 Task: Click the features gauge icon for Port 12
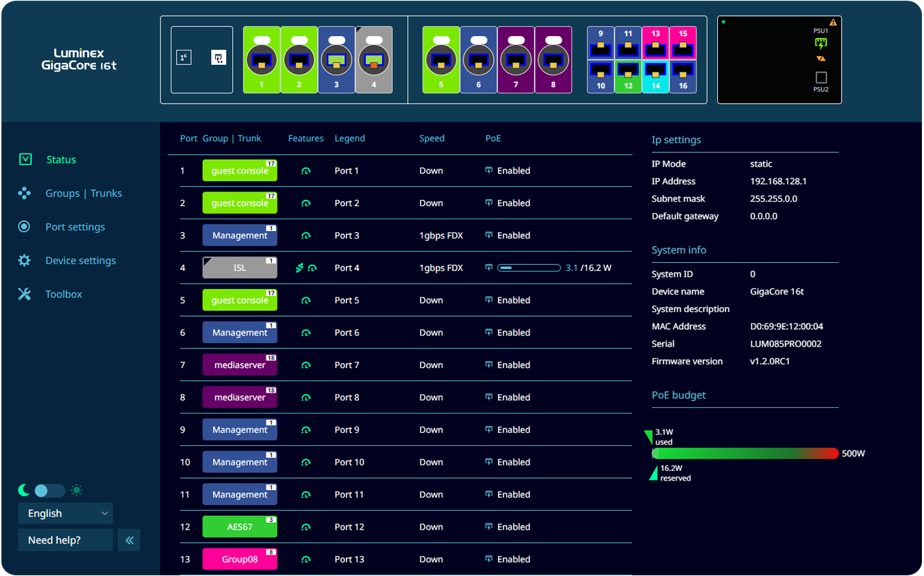(306, 527)
